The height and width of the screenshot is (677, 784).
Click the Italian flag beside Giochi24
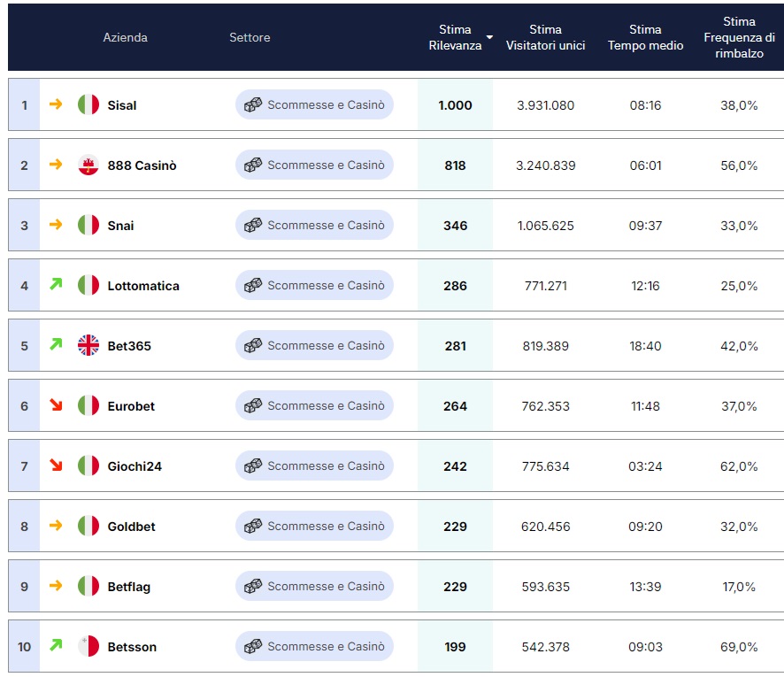click(88, 466)
